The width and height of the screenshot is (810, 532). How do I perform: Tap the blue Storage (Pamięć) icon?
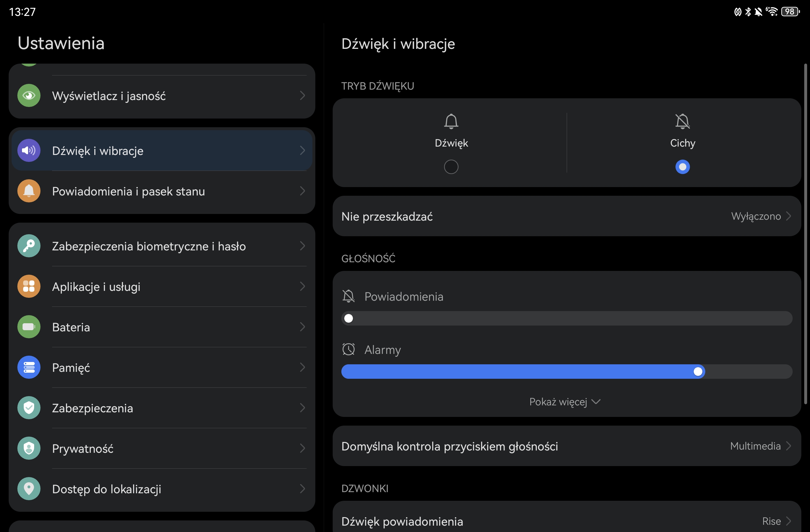[x=29, y=367]
